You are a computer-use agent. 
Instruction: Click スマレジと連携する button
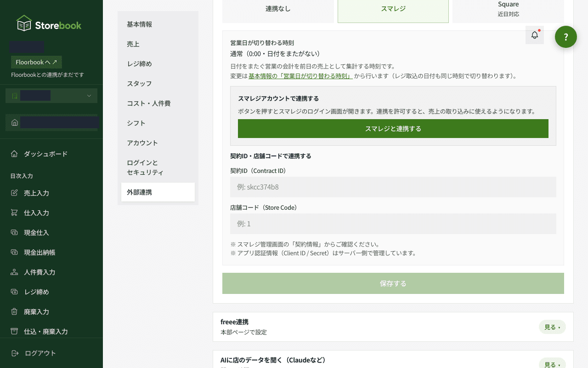pyautogui.click(x=393, y=129)
